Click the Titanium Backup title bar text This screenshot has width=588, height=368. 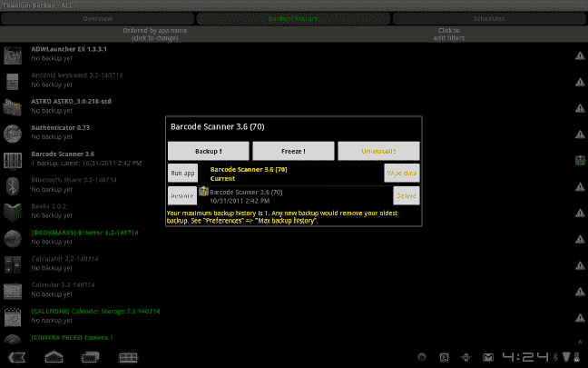point(36,5)
